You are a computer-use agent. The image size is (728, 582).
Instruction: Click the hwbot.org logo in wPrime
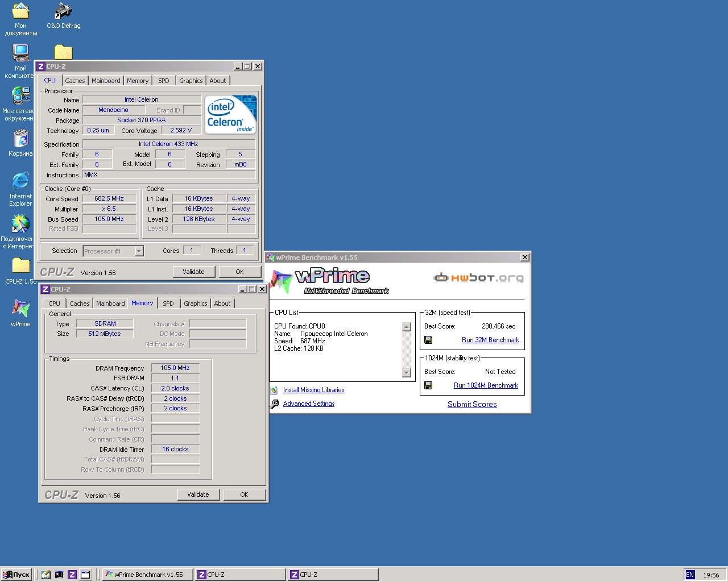point(478,277)
